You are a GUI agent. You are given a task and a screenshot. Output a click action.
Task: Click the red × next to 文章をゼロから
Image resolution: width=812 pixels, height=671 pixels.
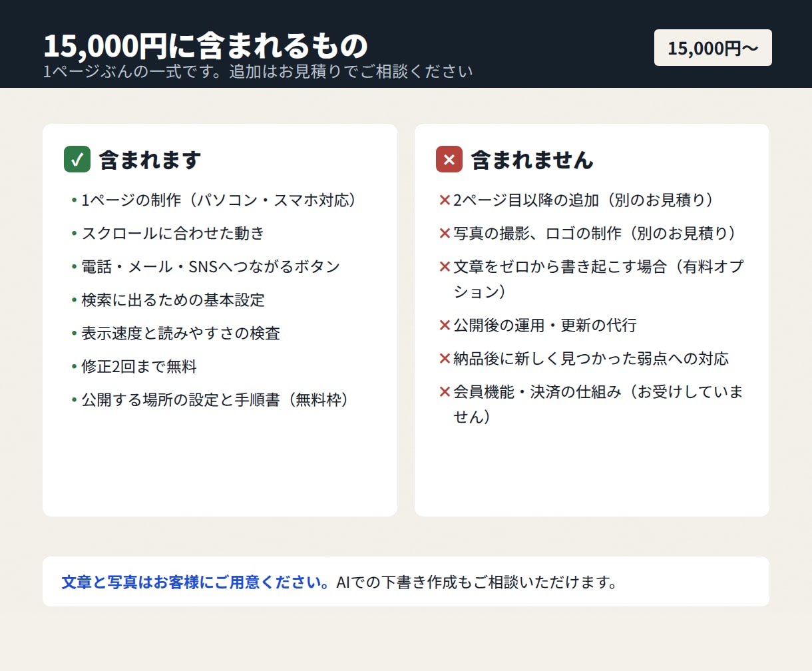[445, 266]
